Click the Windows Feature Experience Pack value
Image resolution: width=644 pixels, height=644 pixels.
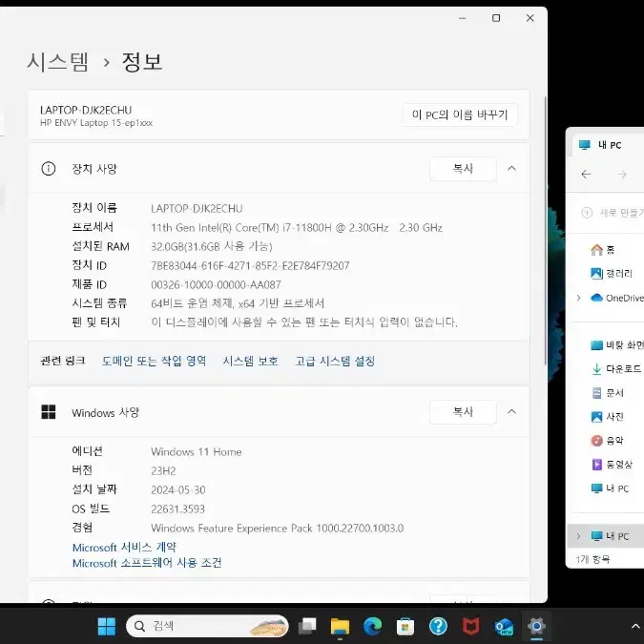pyautogui.click(x=278, y=529)
